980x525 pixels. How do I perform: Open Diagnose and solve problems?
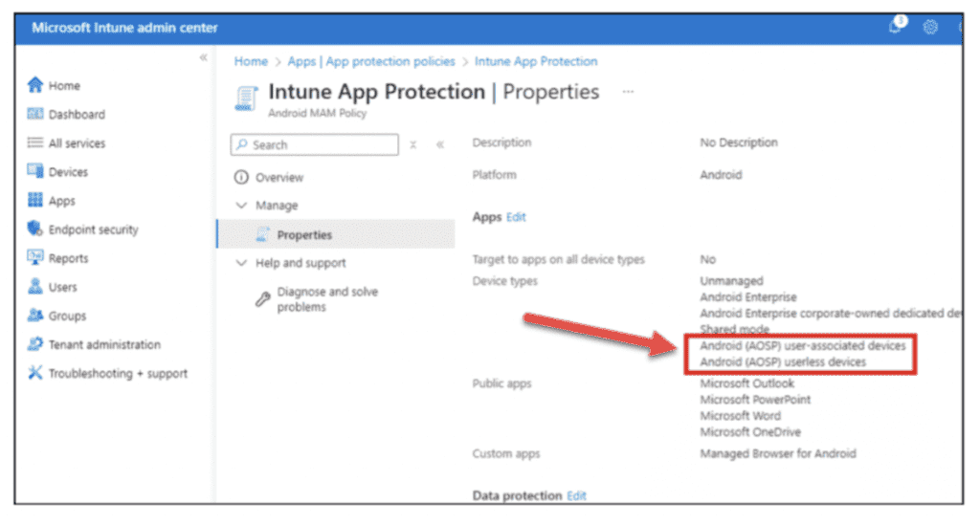pyautogui.click(x=327, y=299)
